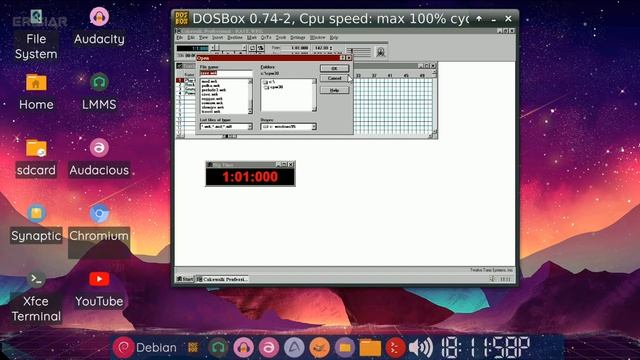Click OK in the Open dialog
Image resolution: width=640 pixels, height=360 pixels.
pyautogui.click(x=334, y=68)
